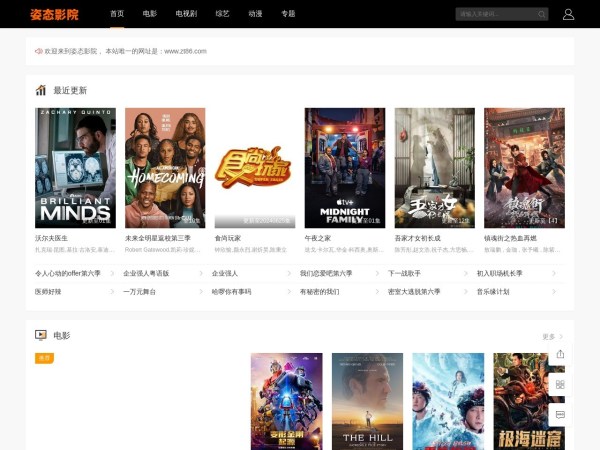Open the 电影 navigation tab

[150, 14]
